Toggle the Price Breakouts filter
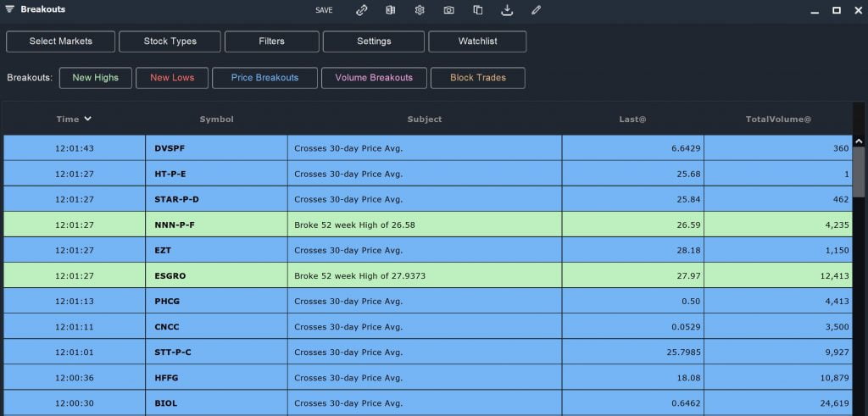Image resolution: width=868 pixels, height=416 pixels. 264,78
